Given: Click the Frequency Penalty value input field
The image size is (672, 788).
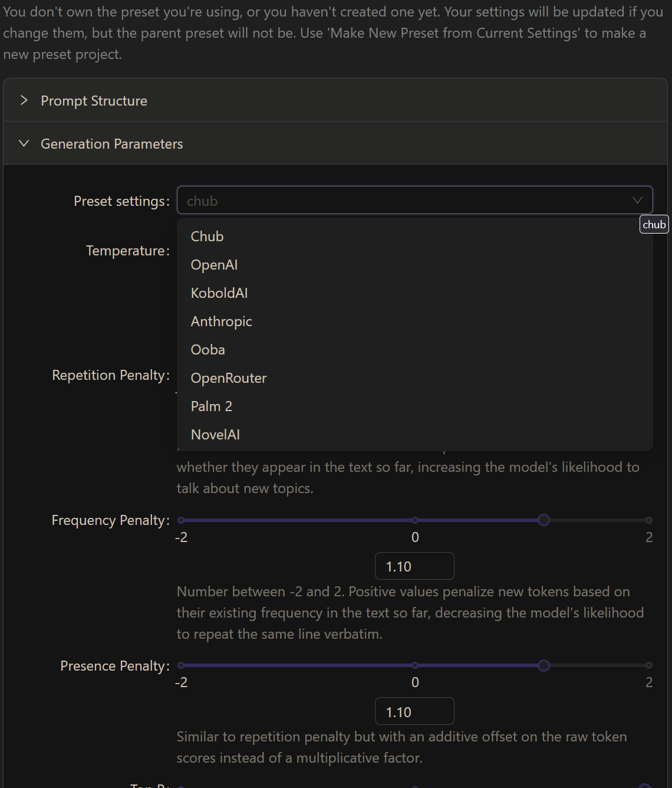Looking at the screenshot, I should click(x=414, y=566).
